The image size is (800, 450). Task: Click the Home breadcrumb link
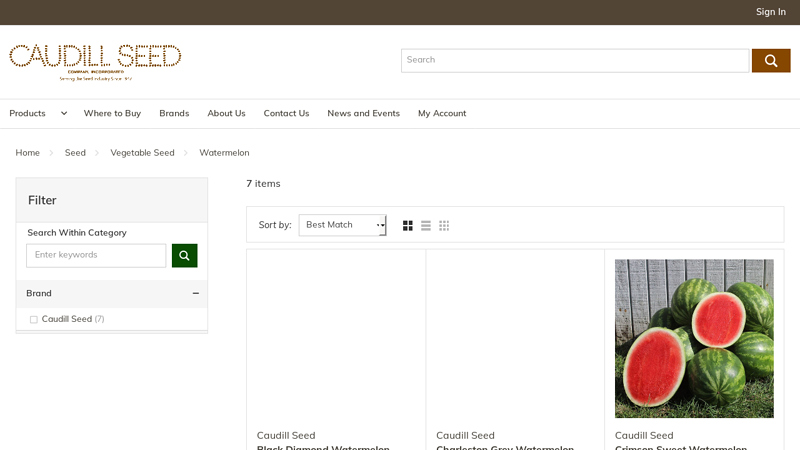coord(28,153)
